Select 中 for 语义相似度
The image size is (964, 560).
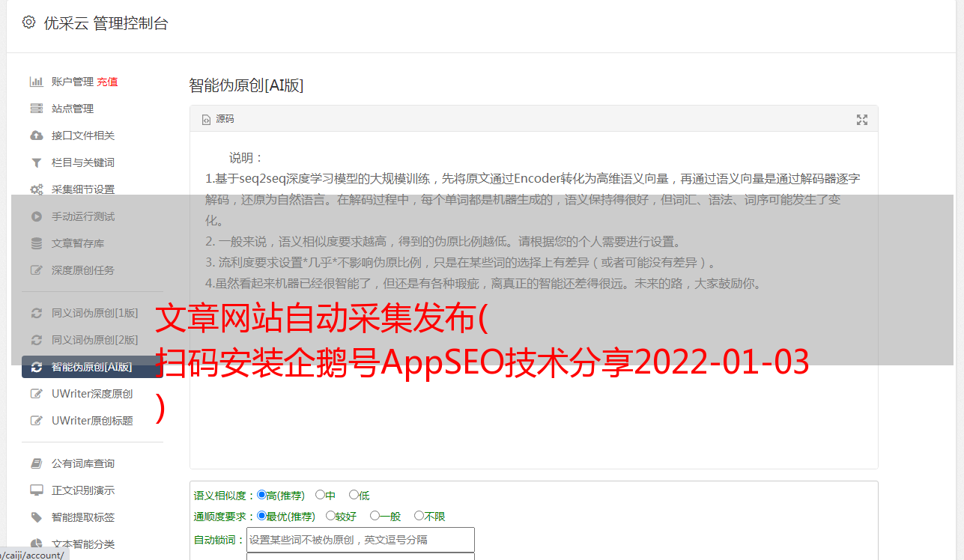point(320,495)
